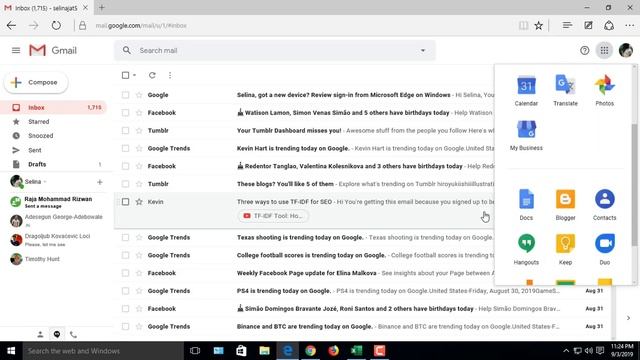The image size is (640, 360).
Task: Expand the side panel arrow
Action: pyautogui.click(x=628, y=318)
